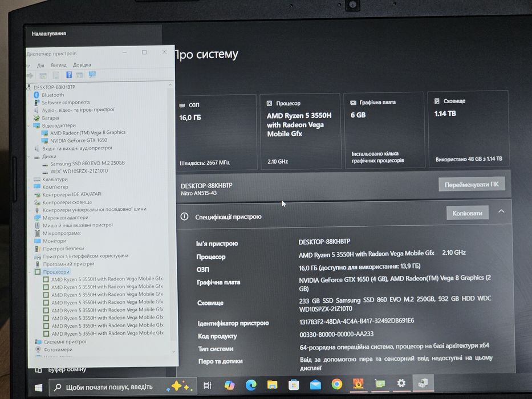
Task: Click the Сховище 1.14 TB card
Action: coord(469,129)
